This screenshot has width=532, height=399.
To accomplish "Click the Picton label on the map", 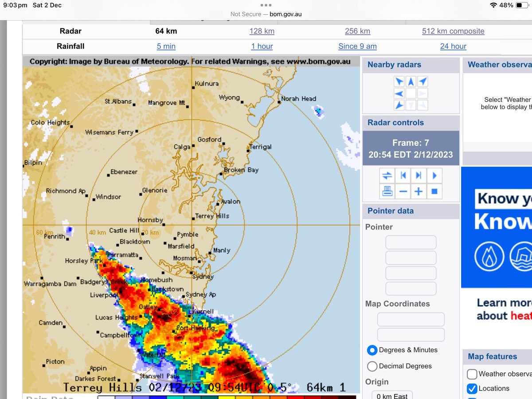I will 55,362.
